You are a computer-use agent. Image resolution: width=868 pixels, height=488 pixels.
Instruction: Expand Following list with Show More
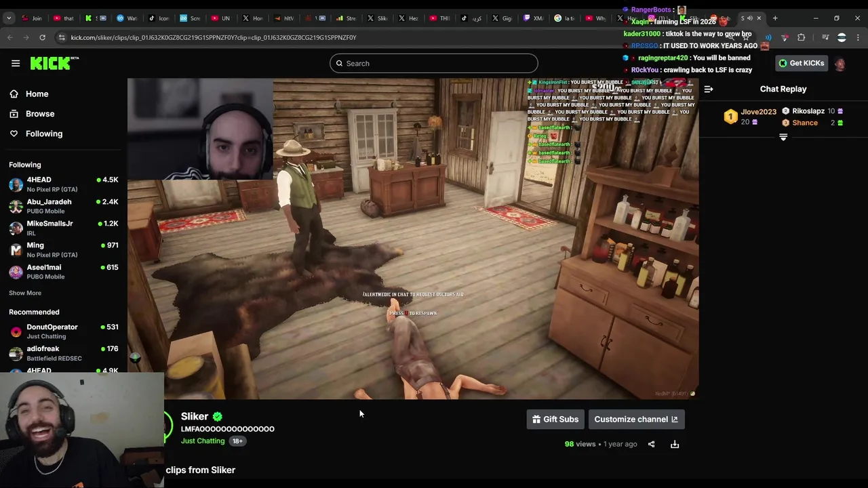coord(25,293)
